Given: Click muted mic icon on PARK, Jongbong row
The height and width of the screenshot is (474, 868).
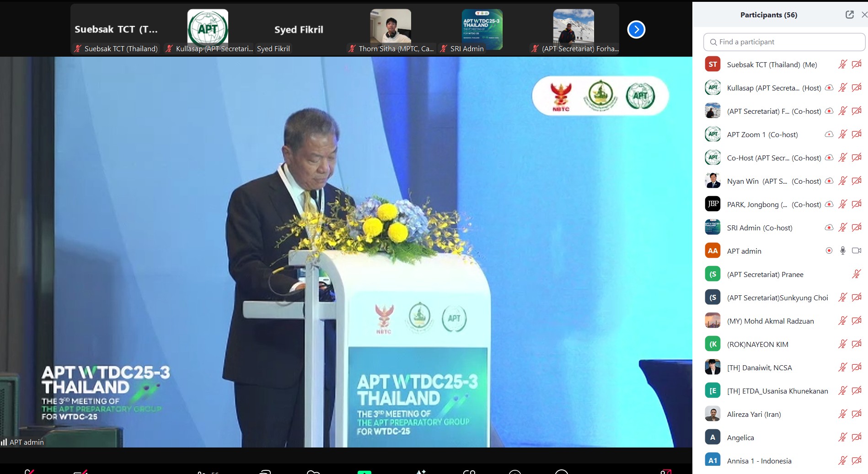Looking at the screenshot, I should 842,204.
